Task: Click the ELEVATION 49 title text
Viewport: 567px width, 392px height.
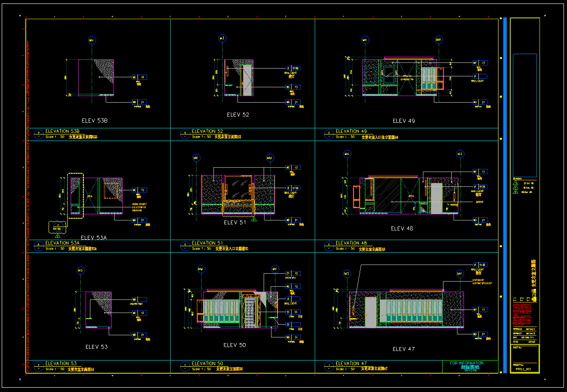Action: [351, 131]
